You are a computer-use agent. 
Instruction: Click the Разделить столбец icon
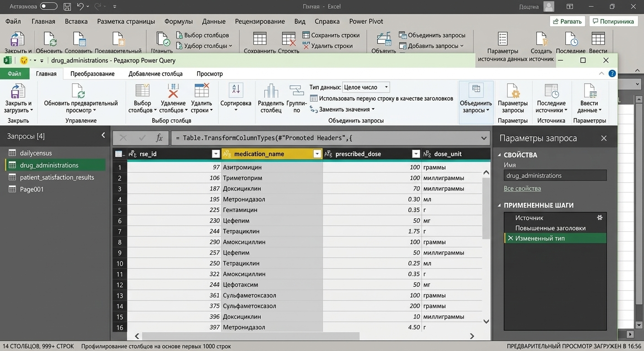(x=271, y=90)
